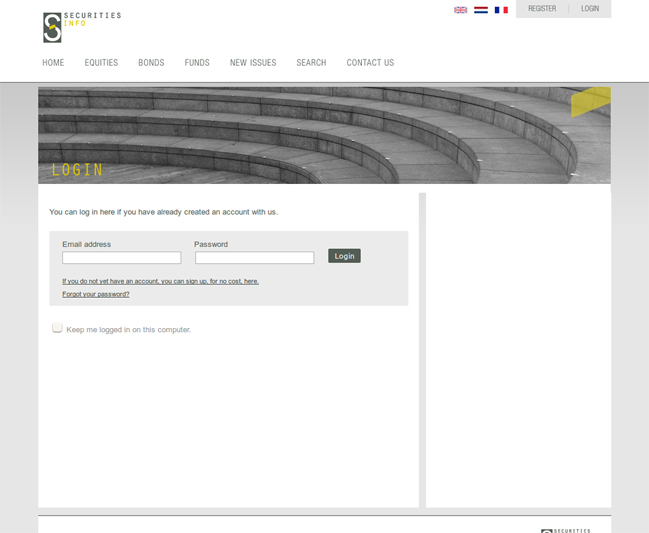Open the Search menu item
This screenshot has height=533, width=649.
(311, 62)
